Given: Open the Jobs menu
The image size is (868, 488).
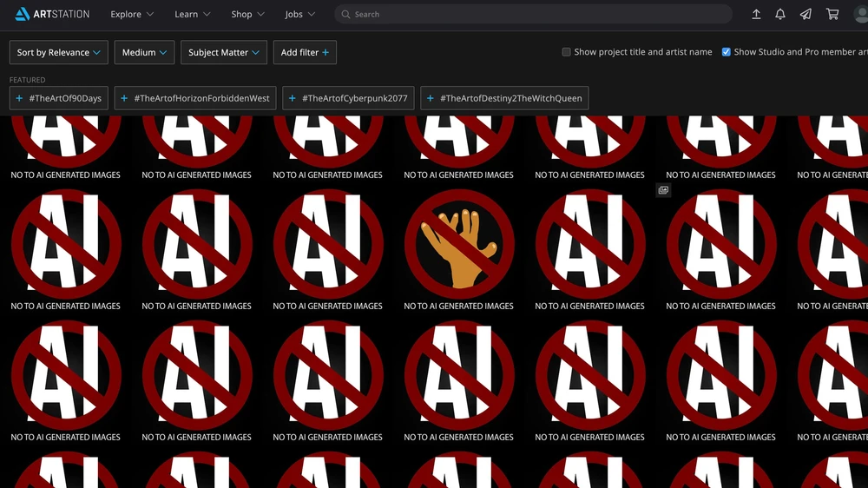Looking at the screenshot, I should tap(299, 14).
